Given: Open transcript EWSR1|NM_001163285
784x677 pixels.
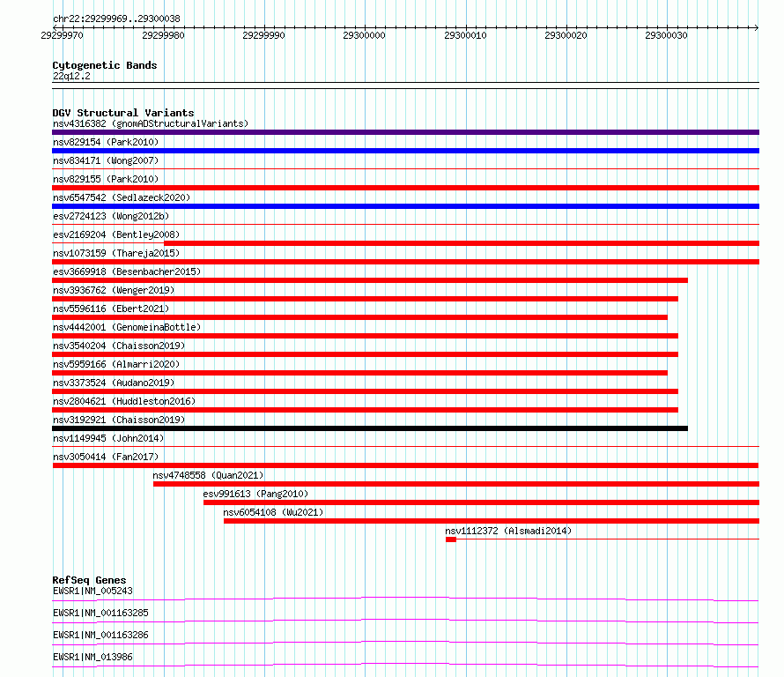Looking at the screenshot, I should (x=100, y=613).
